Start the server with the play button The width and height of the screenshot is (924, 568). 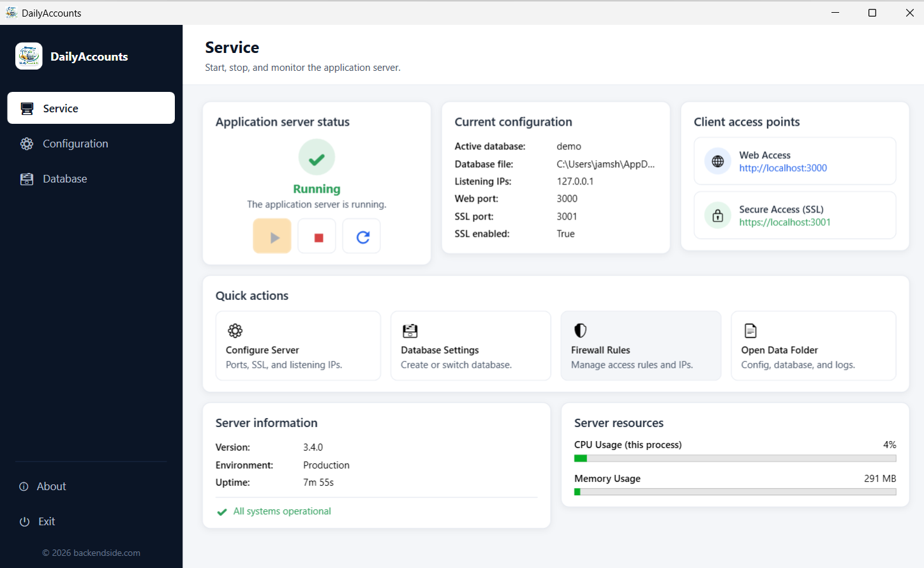pos(272,236)
